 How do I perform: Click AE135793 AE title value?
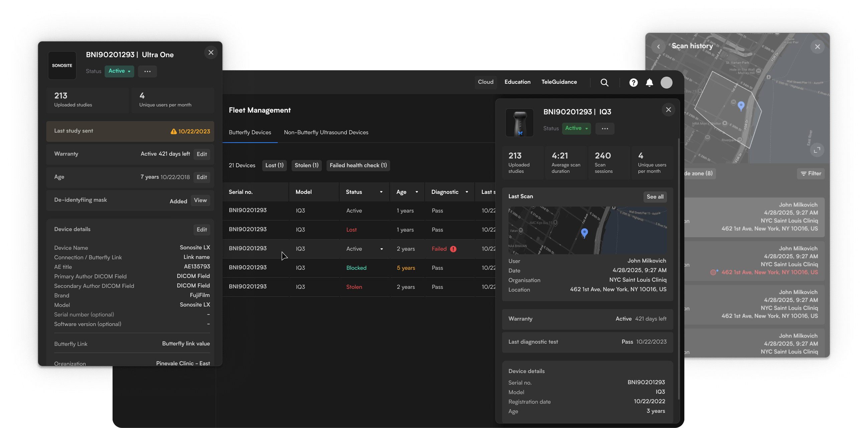coord(197,267)
